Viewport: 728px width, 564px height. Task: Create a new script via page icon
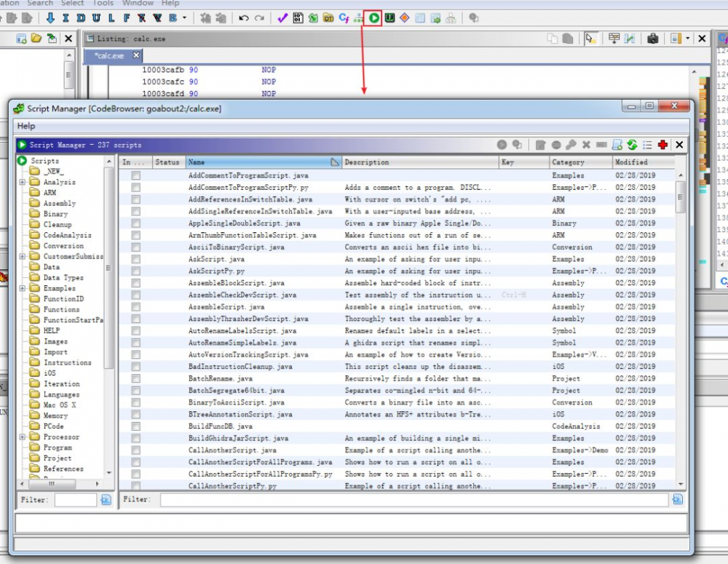[617, 145]
